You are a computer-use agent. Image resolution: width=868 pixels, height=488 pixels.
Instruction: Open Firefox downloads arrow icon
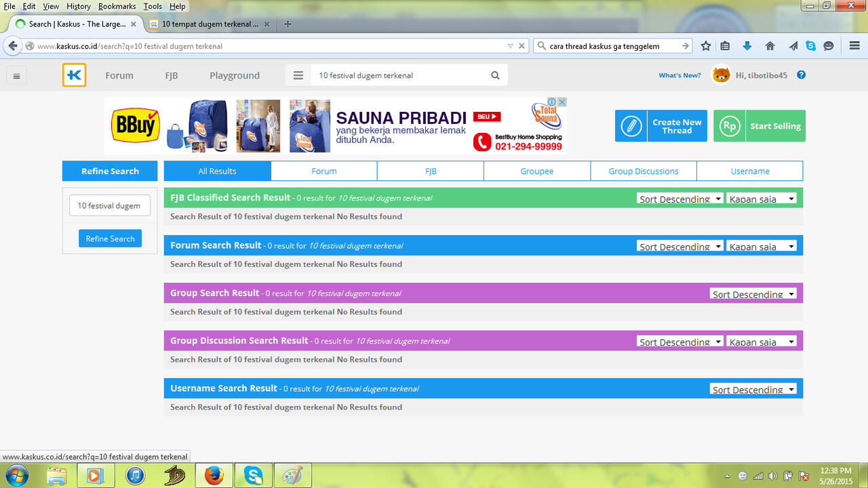747,46
